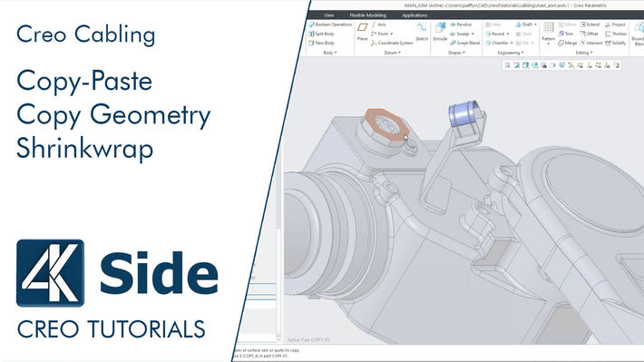Expand the Round dropdown arrow
Viewport: 644px width, 362px height.
pyautogui.click(x=508, y=34)
